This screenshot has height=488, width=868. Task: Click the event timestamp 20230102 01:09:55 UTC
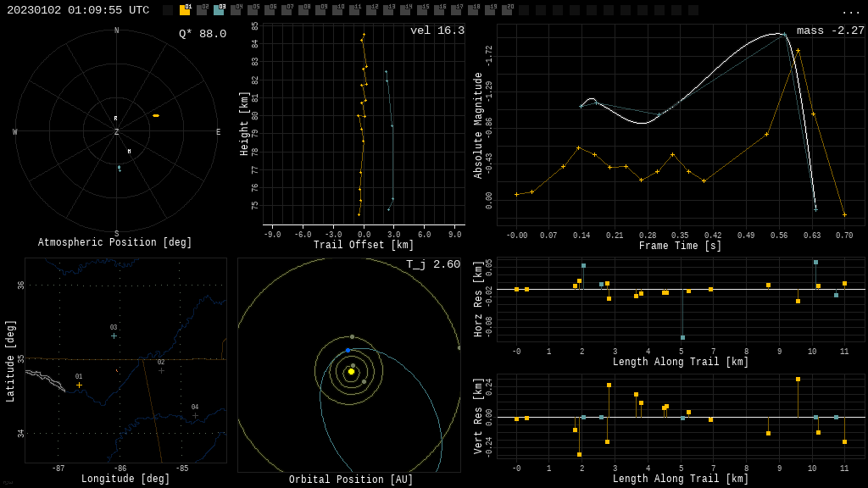[x=78, y=10]
